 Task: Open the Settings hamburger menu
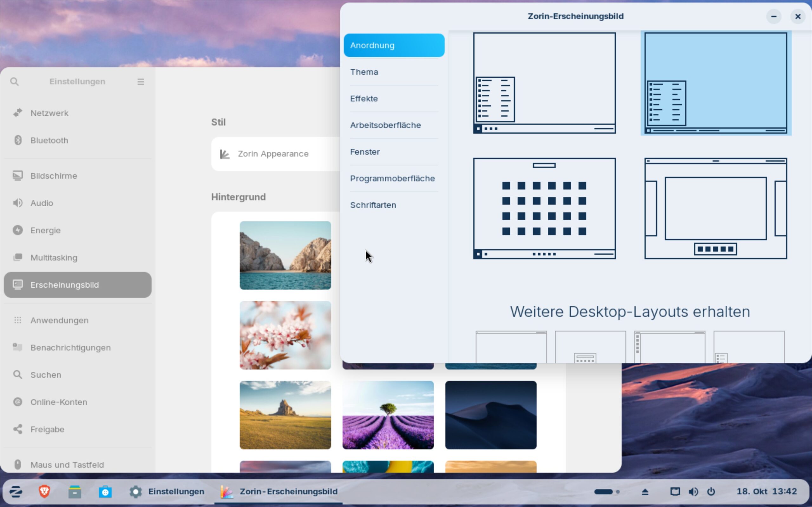click(x=141, y=81)
